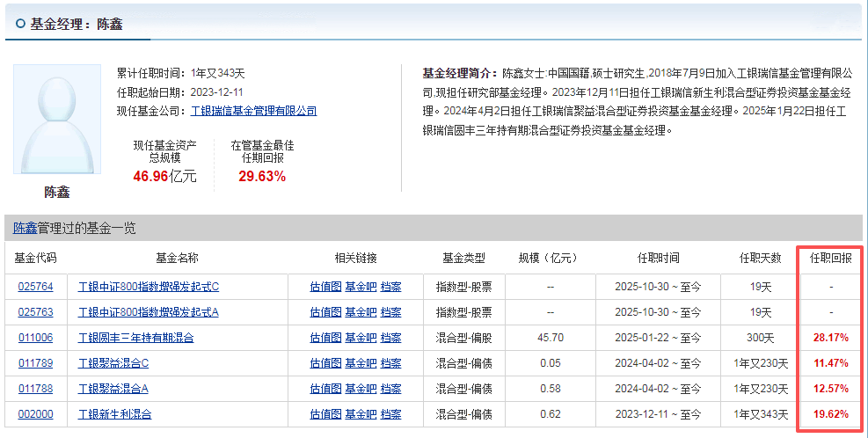Click the 2023-12-11 ~ 至今 tenure cell
This screenshot has height=438, width=868.
pos(658,414)
